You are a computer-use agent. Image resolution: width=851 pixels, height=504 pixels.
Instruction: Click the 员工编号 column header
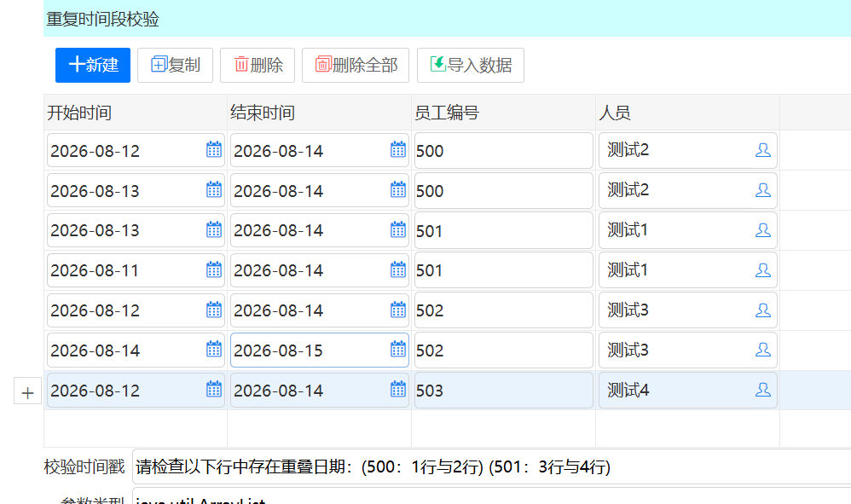[504, 113]
